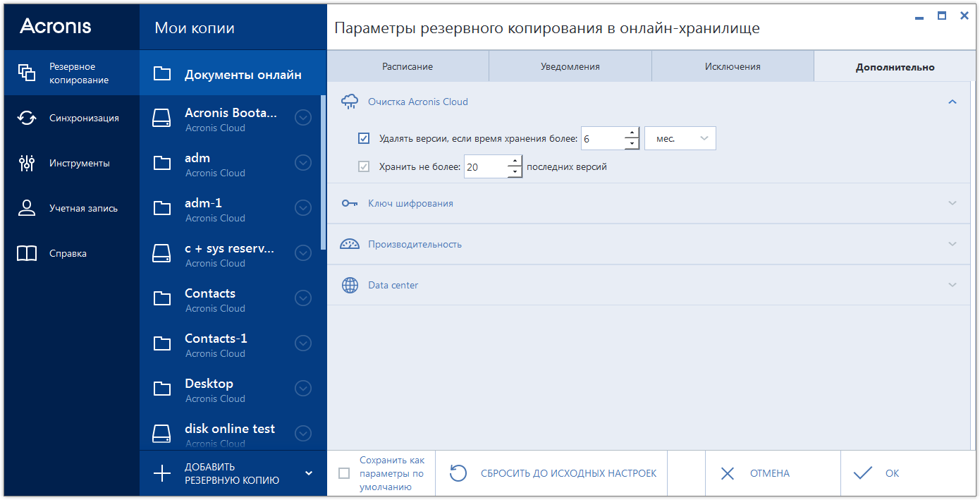Click the Data center globe icon
This screenshot has width=980, height=500.
point(350,285)
